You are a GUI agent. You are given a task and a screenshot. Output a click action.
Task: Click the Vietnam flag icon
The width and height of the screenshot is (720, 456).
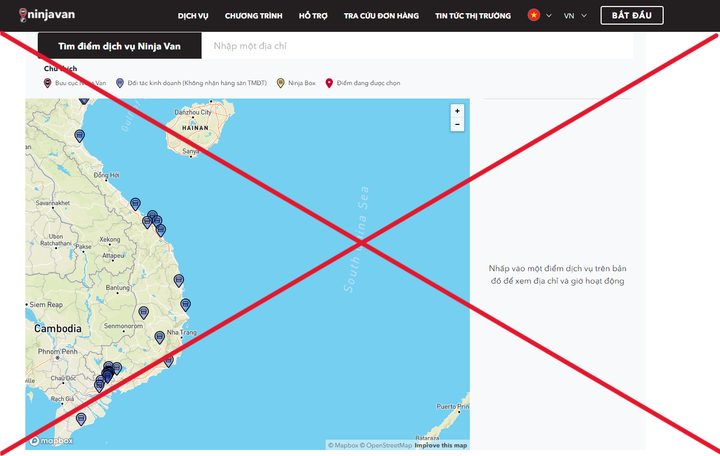534,16
